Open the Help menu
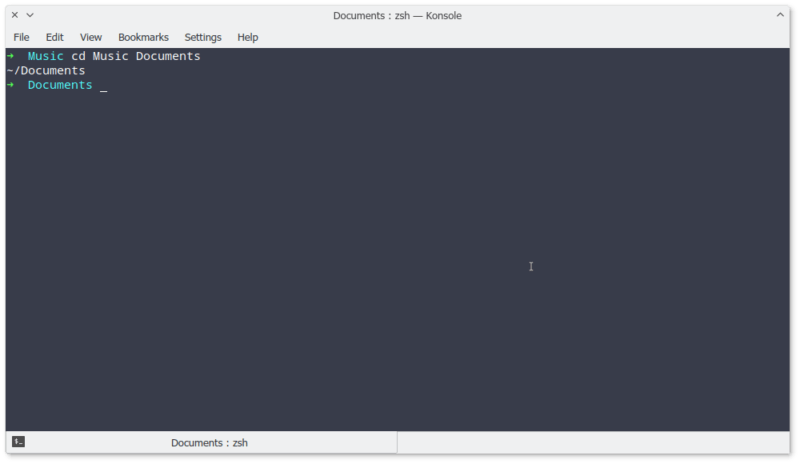Viewport: 800px width, 464px height. [x=247, y=37]
